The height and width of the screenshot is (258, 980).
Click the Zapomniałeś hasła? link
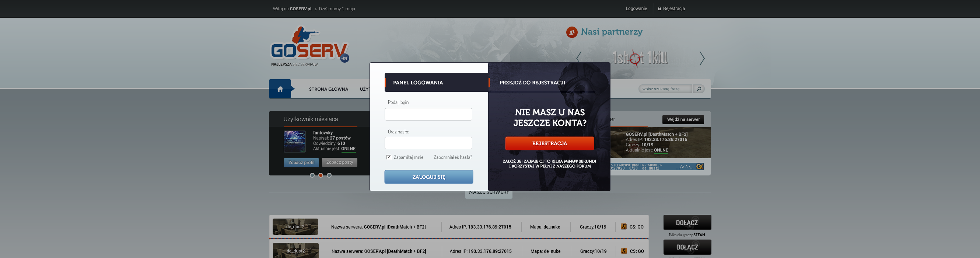click(x=453, y=157)
